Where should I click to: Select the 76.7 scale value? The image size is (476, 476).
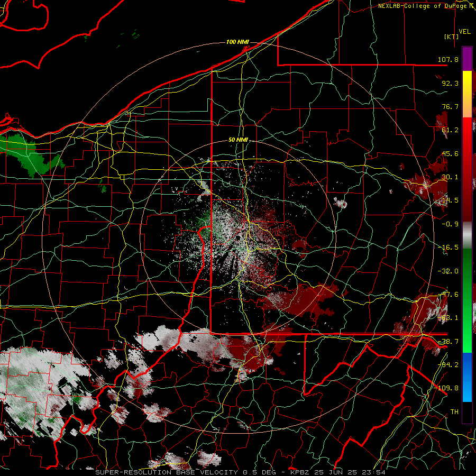point(450,106)
